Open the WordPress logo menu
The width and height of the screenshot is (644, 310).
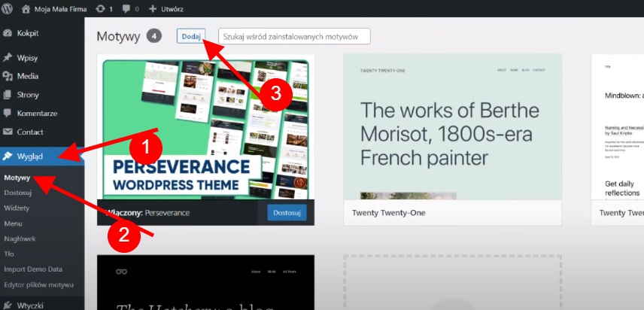[8, 8]
